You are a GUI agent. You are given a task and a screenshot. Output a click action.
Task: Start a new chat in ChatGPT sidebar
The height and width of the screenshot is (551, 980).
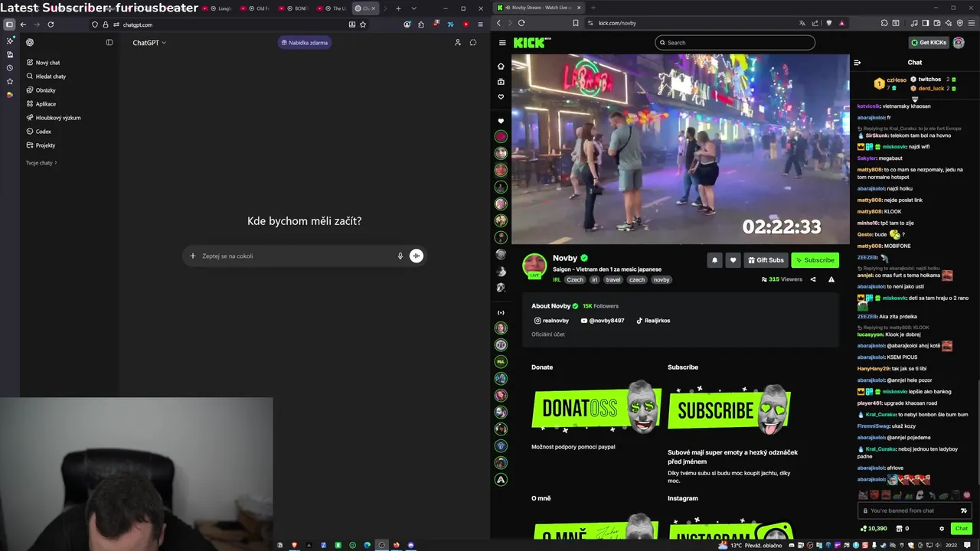(x=43, y=63)
